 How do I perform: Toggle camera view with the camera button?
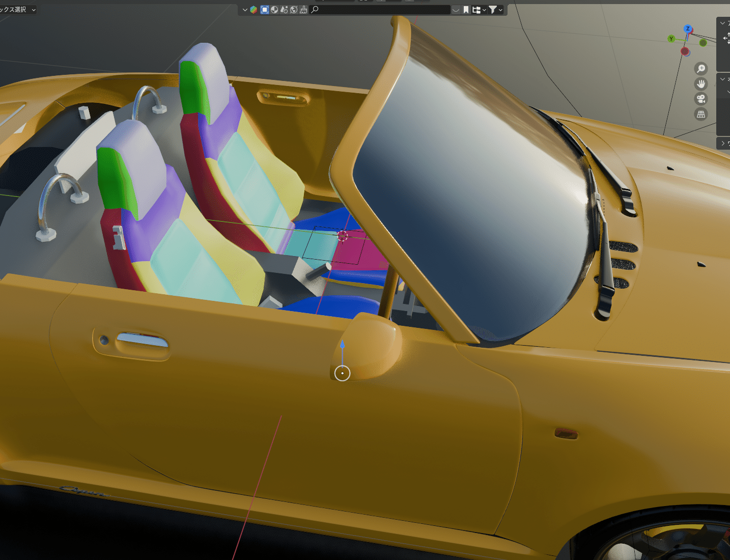click(701, 99)
